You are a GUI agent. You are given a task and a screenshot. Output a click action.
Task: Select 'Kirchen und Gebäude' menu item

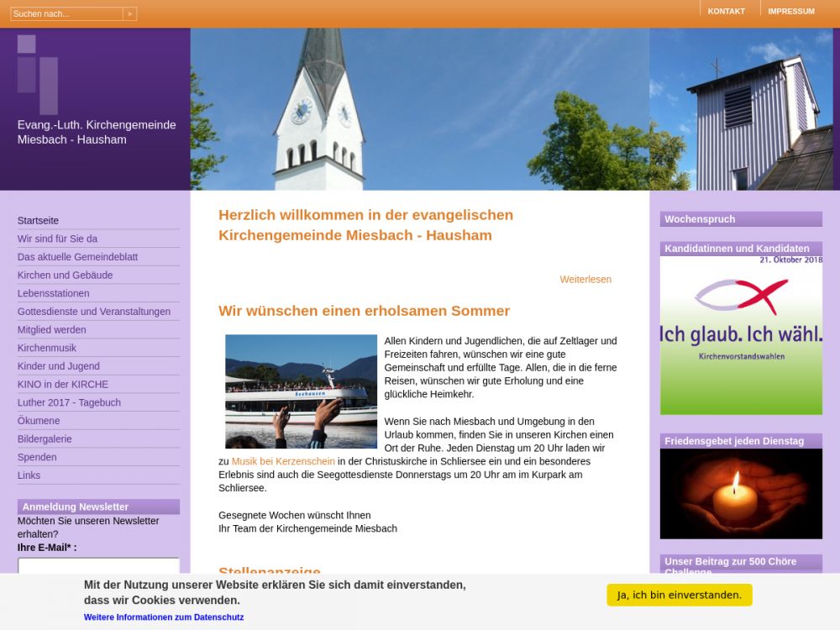click(x=65, y=276)
